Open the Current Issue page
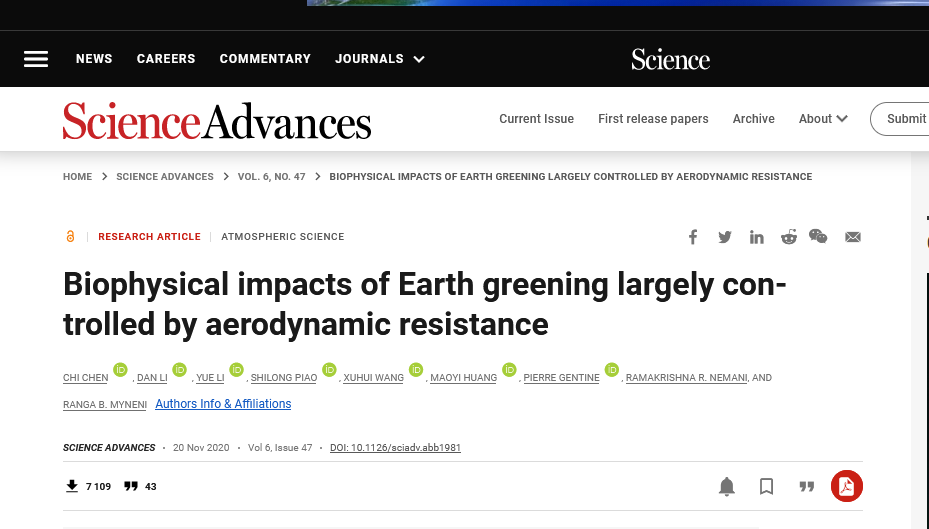 (x=536, y=119)
